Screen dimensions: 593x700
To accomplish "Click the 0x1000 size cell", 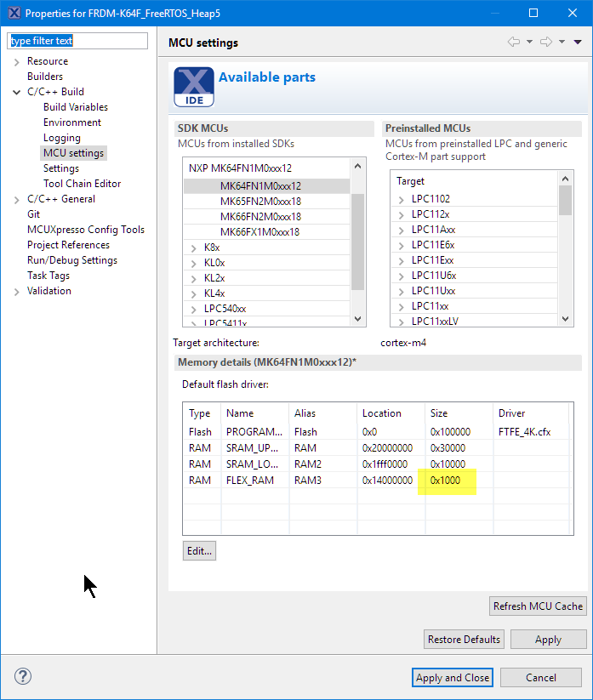I will click(x=445, y=481).
